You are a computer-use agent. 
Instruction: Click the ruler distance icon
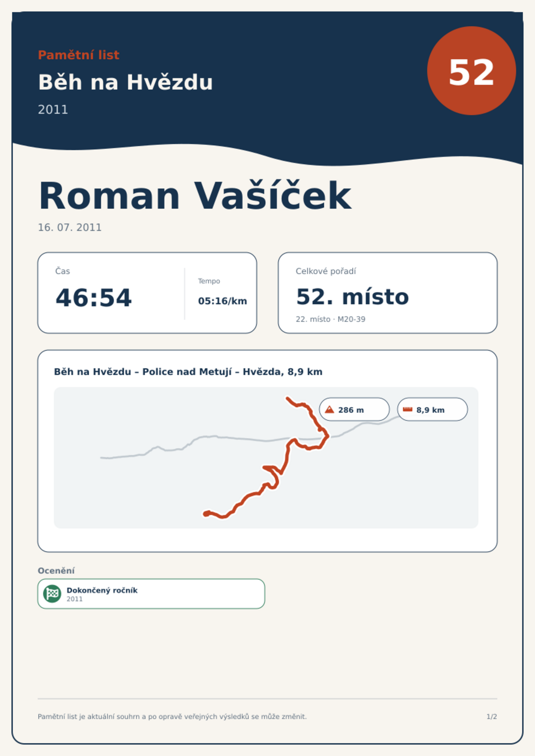408,409
